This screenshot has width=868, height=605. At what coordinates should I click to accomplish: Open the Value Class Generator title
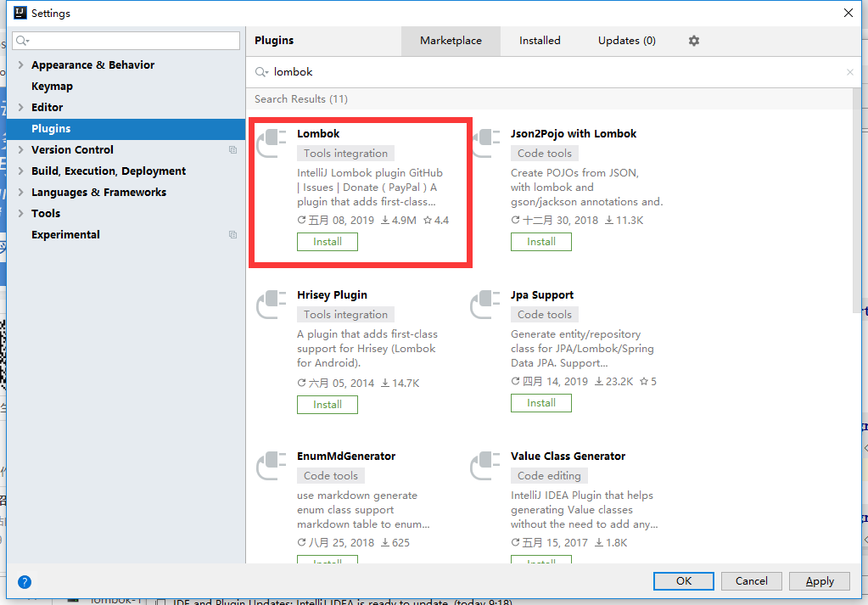pos(568,457)
